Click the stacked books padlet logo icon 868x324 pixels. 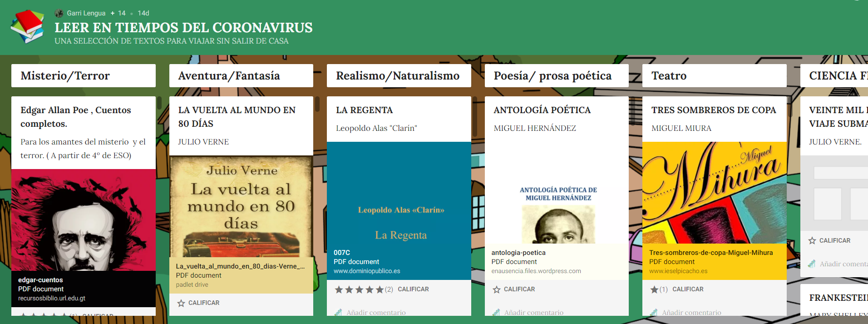[x=28, y=26]
